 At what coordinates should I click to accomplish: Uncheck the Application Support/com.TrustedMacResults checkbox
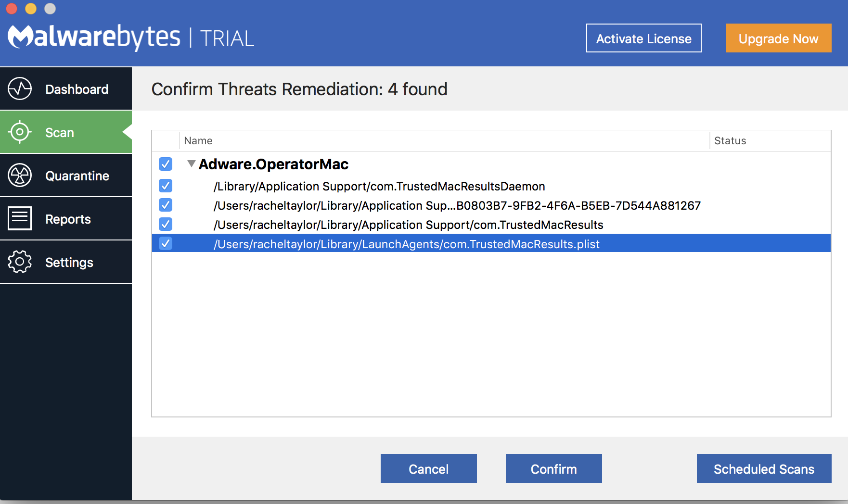(166, 224)
